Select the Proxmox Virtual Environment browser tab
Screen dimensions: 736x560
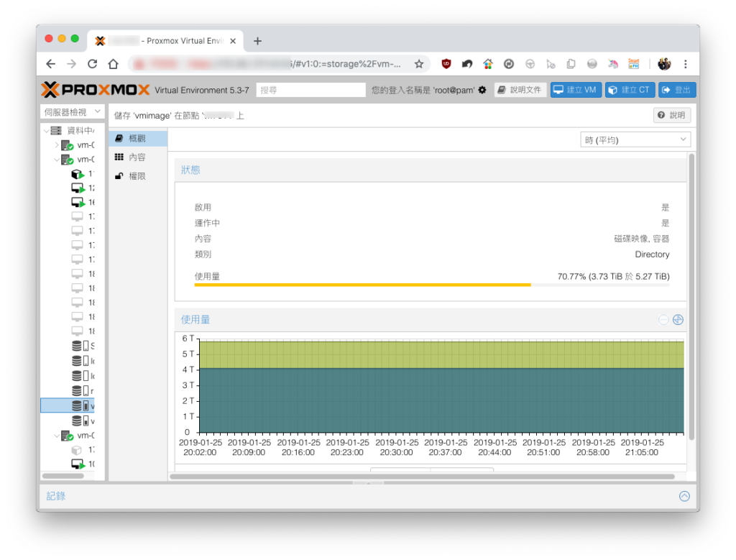click(x=165, y=41)
